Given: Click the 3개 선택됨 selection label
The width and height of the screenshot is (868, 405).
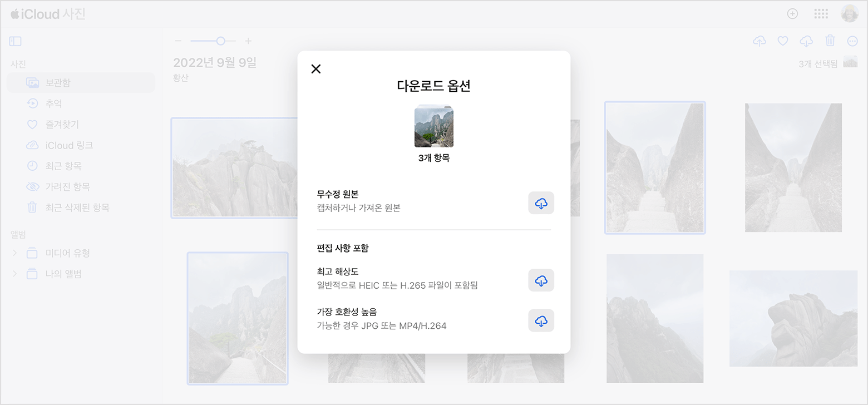Looking at the screenshot, I should [x=818, y=64].
